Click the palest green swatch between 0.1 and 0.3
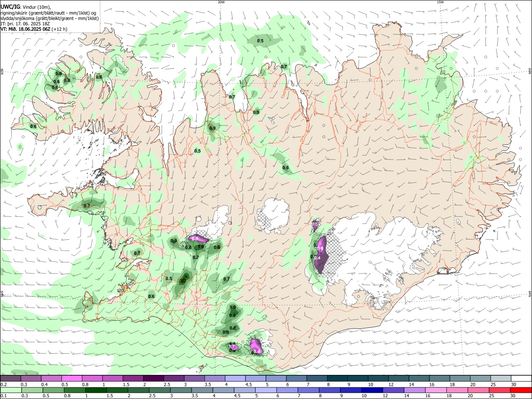The image size is (532, 399). [10, 390]
